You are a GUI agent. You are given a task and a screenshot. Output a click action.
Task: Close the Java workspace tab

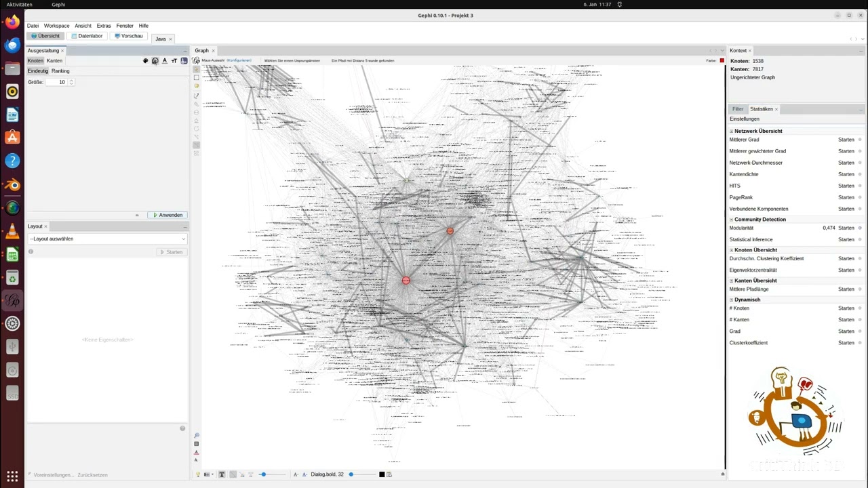pyautogui.click(x=170, y=39)
